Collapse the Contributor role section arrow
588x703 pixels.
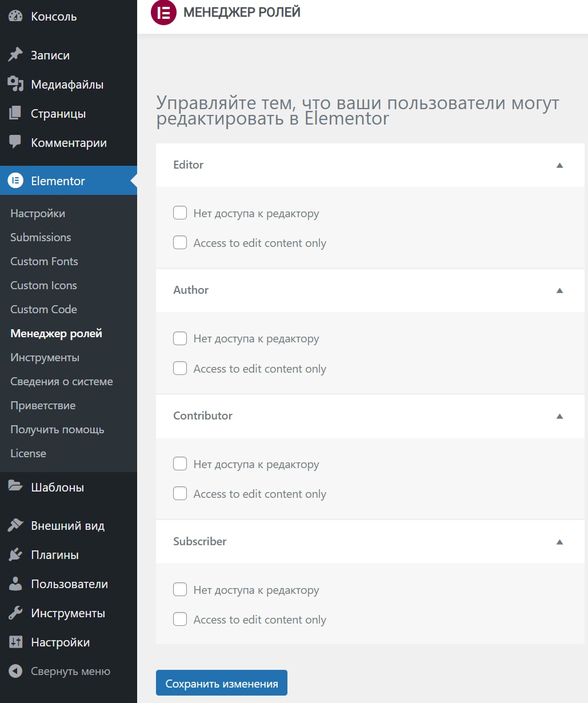[560, 416]
